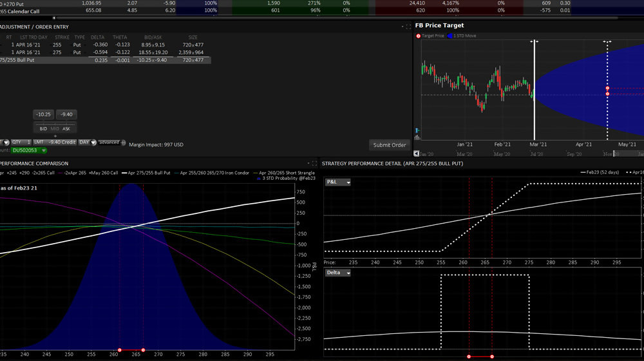Toggle 1 STD Move legend item

pyautogui.click(x=464, y=36)
